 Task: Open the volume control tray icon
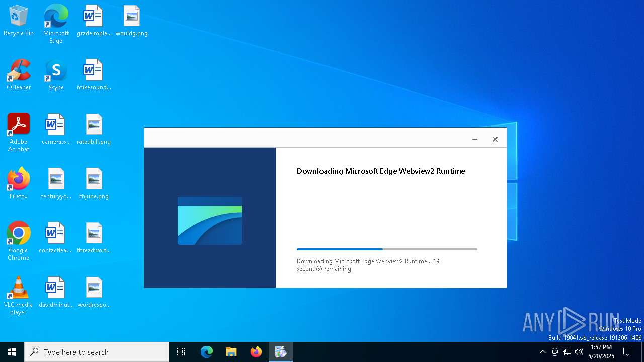(579, 352)
